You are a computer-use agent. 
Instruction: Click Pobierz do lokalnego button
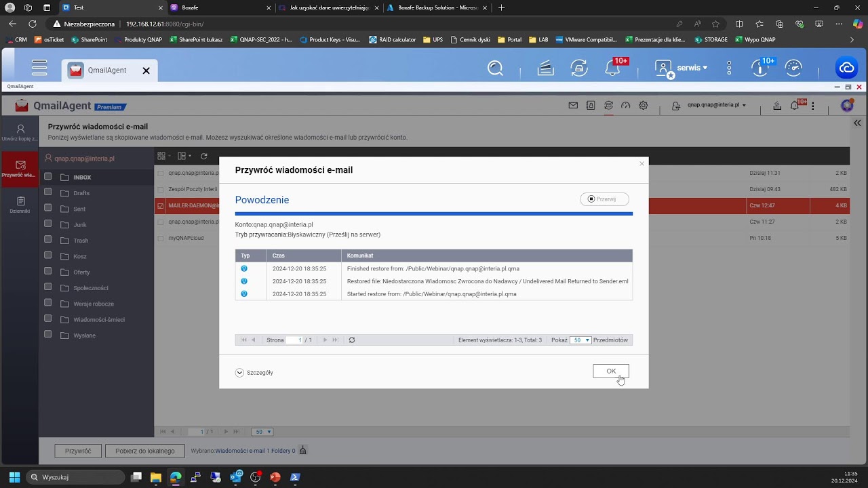[x=145, y=451]
